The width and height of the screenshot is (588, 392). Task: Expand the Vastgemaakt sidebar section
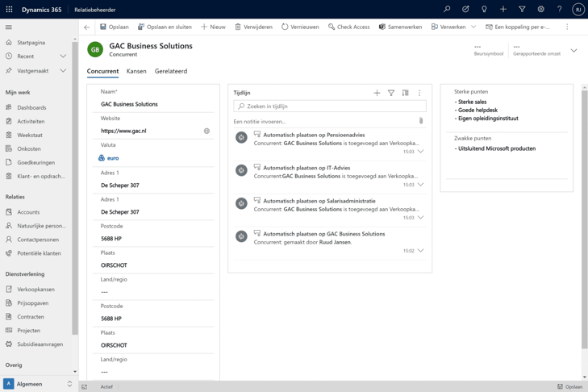pyautogui.click(x=63, y=70)
